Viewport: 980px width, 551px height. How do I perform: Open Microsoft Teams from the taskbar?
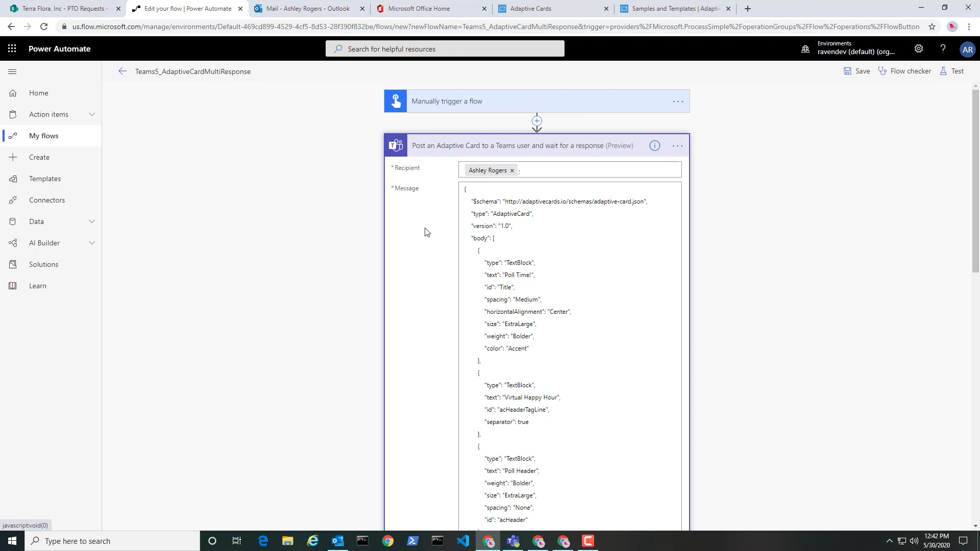(513, 541)
